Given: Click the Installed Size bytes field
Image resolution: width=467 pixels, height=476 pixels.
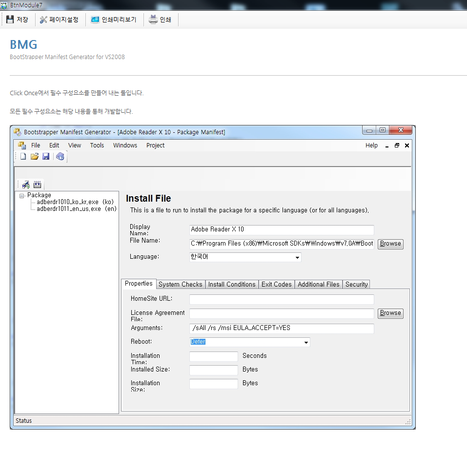Looking at the screenshot, I should click(214, 370).
